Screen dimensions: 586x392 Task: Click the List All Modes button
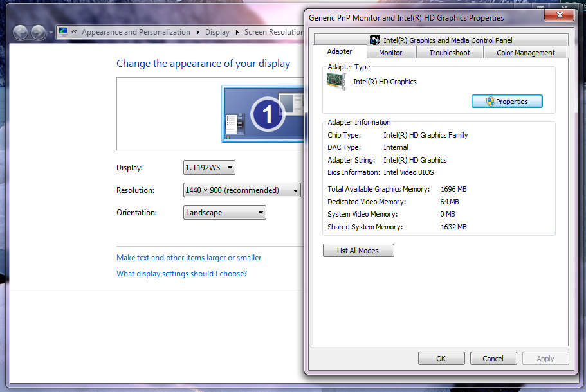pos(358,251)
